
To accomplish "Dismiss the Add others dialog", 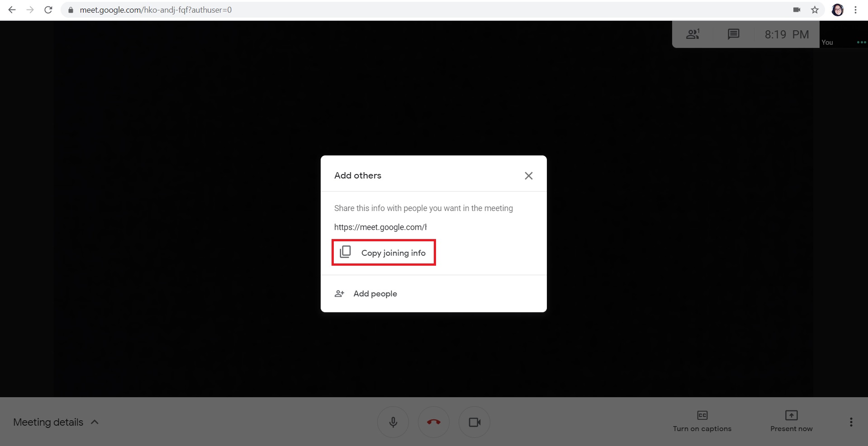I will click(528, 176).
